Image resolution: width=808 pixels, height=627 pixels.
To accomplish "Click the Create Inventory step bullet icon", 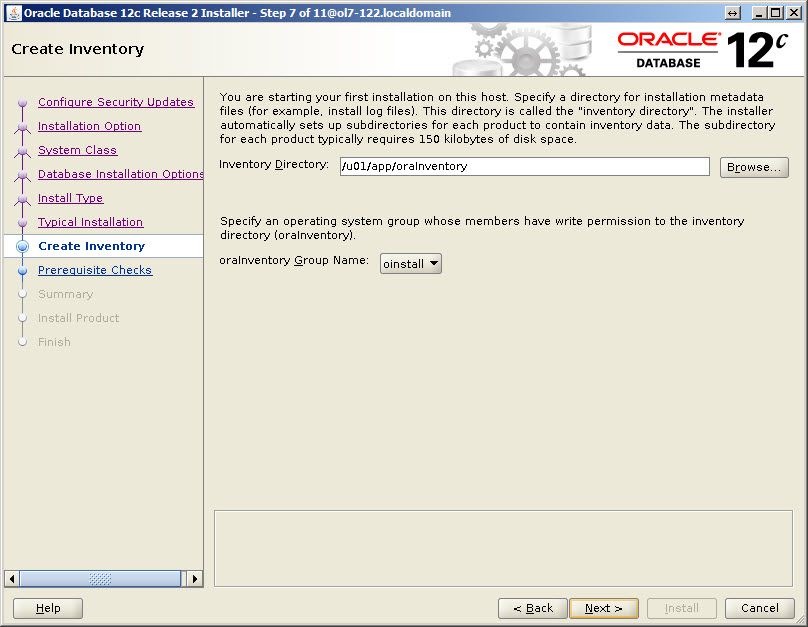I will [22, 246].
